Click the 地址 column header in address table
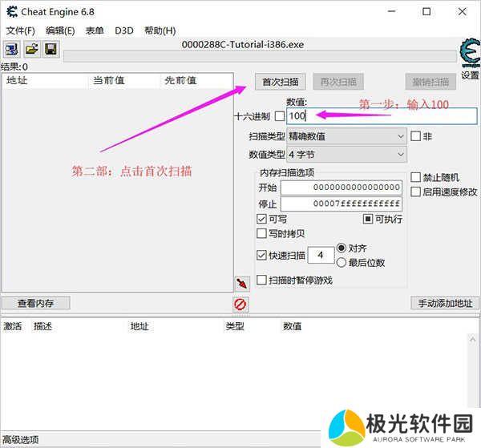Viewport: 481px width, 448px height. coord(139,326)
